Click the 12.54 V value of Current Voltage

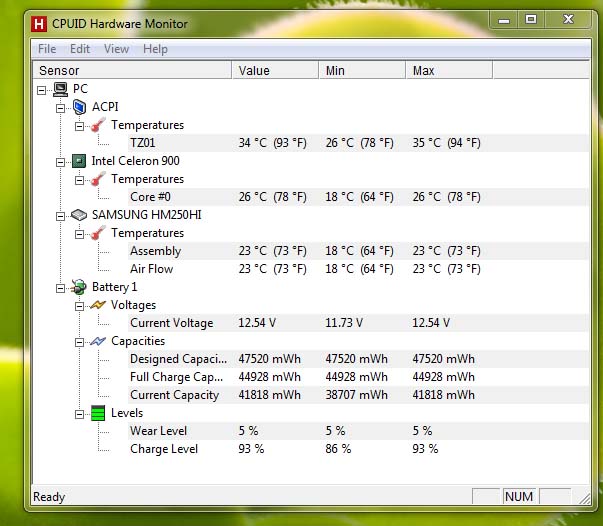[x=257, y=323]
